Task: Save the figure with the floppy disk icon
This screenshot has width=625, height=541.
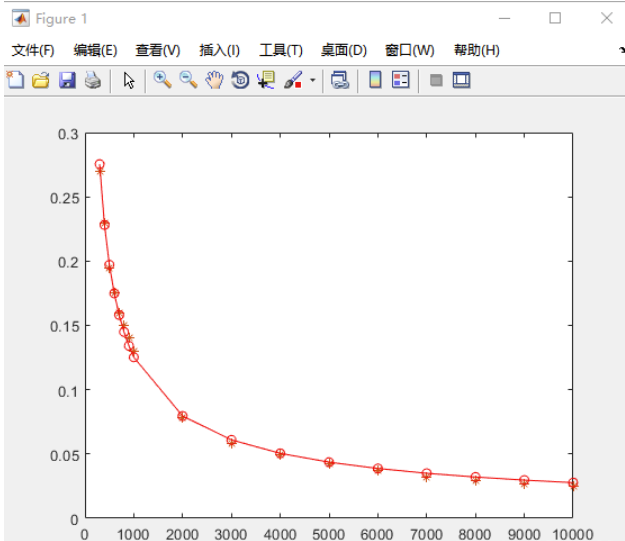Action: pyautogui.click(x=67, y=80)
